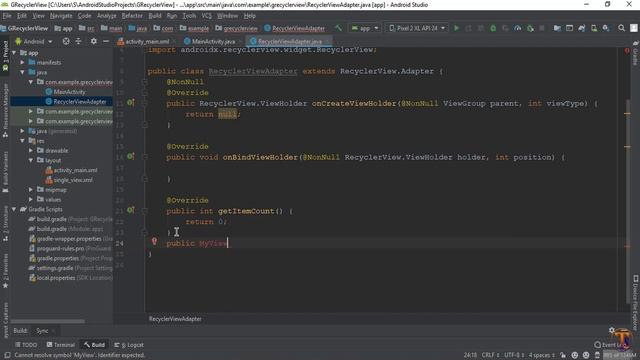Click the Debug app bug icon
Screen dimensions: 640x360
point(493,28)
